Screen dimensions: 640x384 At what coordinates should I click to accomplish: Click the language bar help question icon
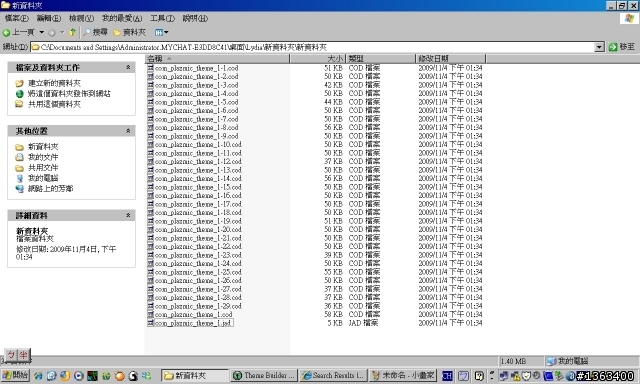click(x=480, y=376)
